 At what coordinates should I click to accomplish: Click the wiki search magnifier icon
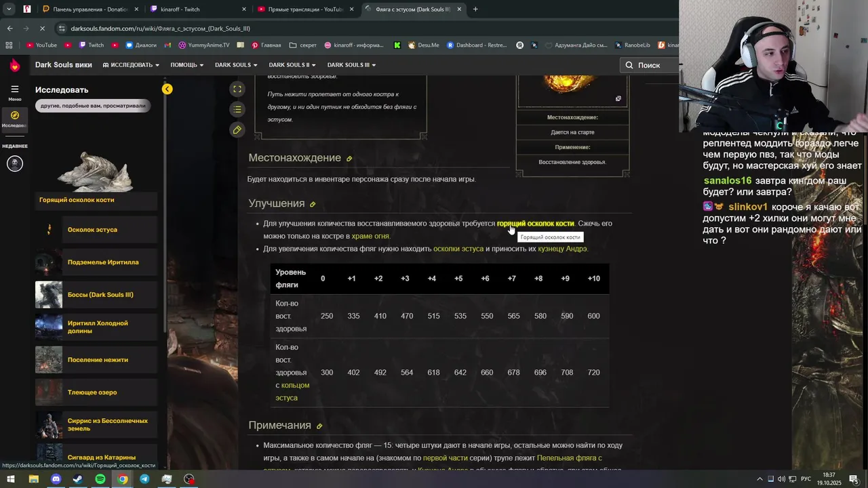coord(629,65)
